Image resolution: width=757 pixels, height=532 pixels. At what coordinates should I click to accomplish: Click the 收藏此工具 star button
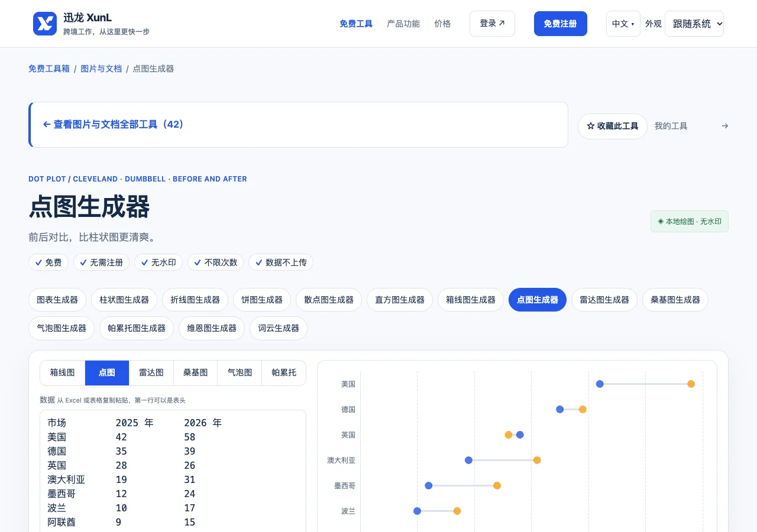[612, 126]
